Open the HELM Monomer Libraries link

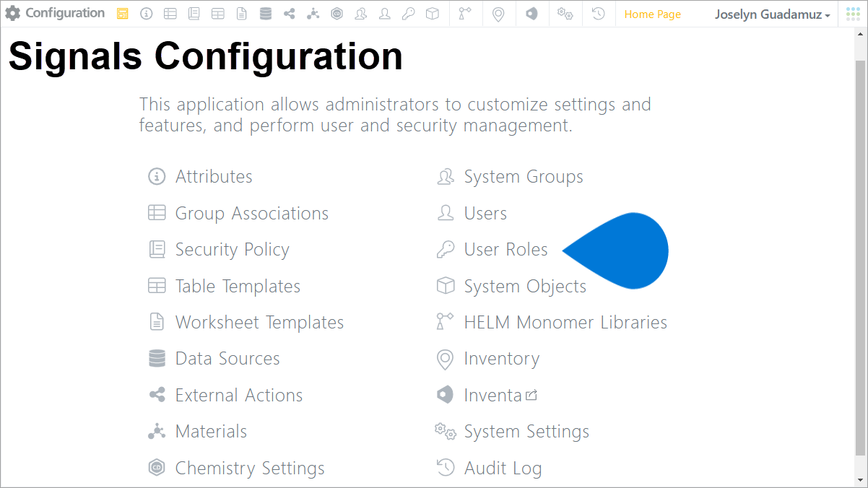[565, 323]
